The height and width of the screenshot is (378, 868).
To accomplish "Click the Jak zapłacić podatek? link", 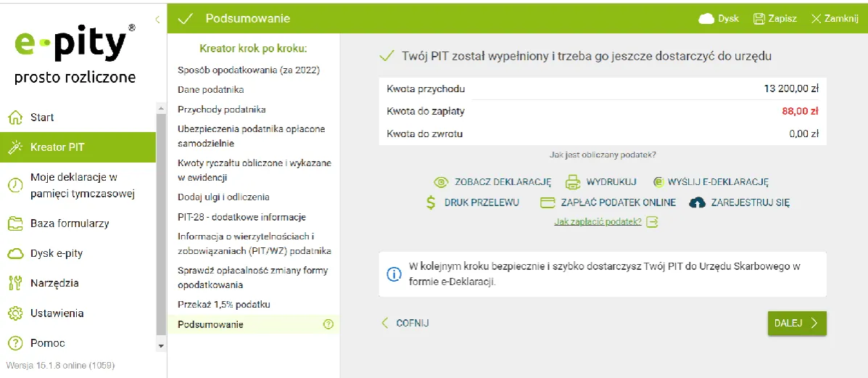I will point(598,222).
